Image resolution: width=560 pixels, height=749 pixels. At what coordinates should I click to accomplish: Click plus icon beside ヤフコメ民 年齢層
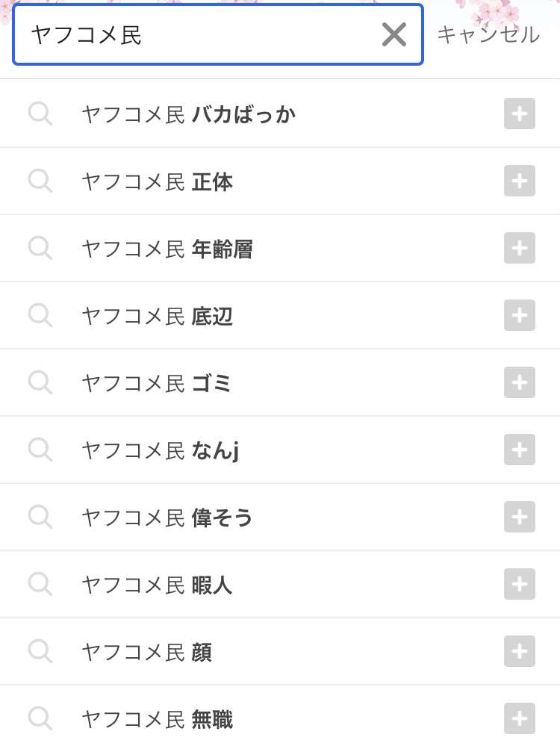point(520,249)
